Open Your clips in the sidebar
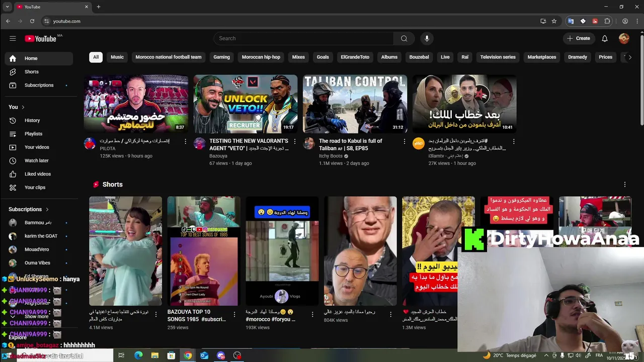This screenshot has height=362, width=644. coord(39,188)
